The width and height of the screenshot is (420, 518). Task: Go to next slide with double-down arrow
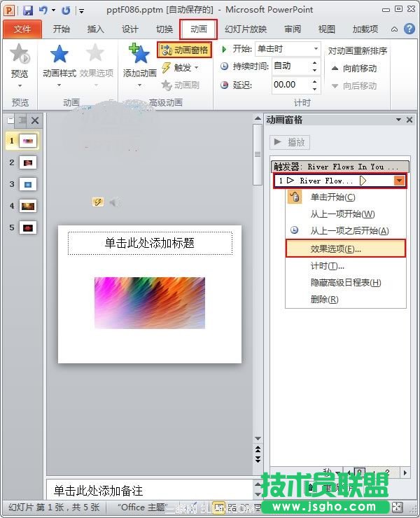tap(258, 459)
